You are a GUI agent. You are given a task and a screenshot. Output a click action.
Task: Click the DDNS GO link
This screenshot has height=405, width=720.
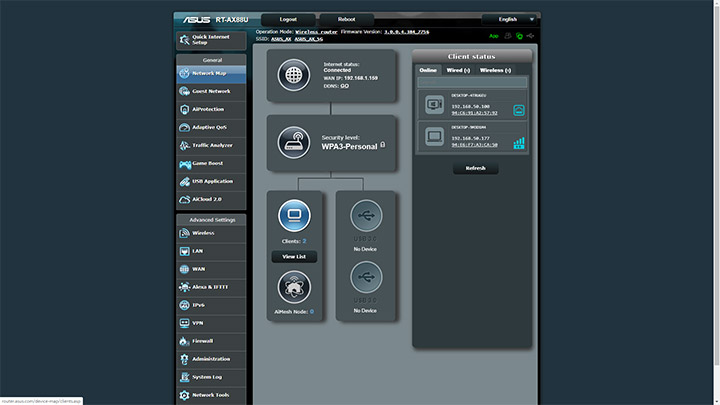345,86
